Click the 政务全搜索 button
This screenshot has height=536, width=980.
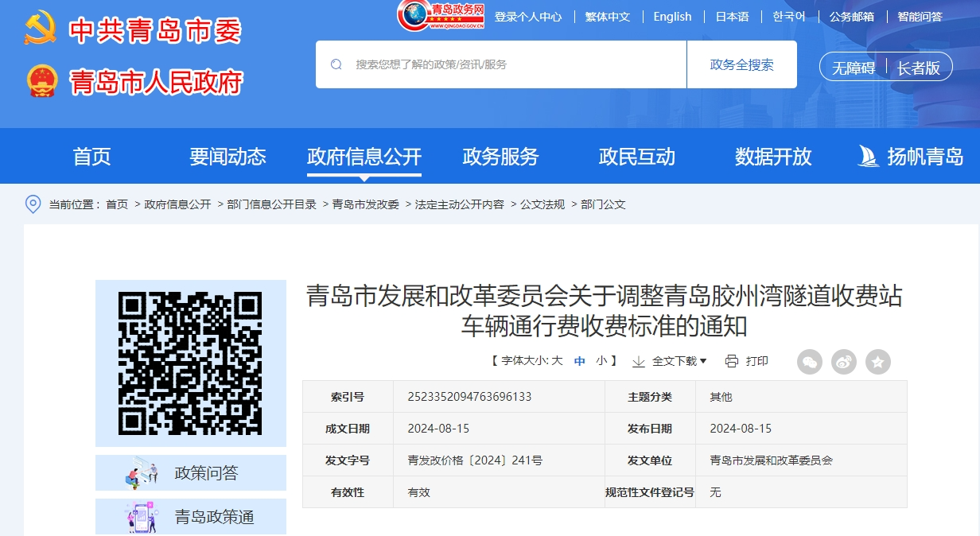pos(742,64)
